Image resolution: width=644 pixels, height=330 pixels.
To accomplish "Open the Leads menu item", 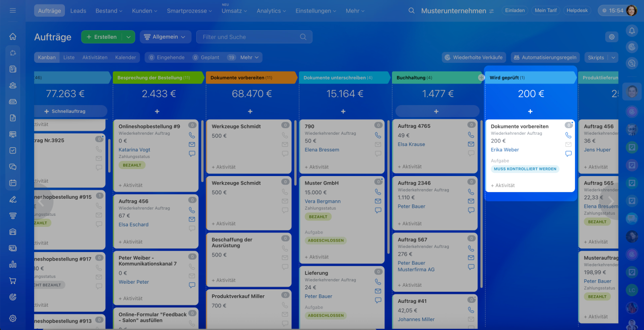I will tap(78, 11).
